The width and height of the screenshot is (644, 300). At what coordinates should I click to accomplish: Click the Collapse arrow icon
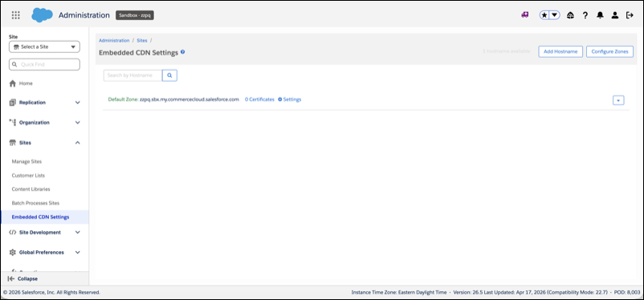pos(11,278)
